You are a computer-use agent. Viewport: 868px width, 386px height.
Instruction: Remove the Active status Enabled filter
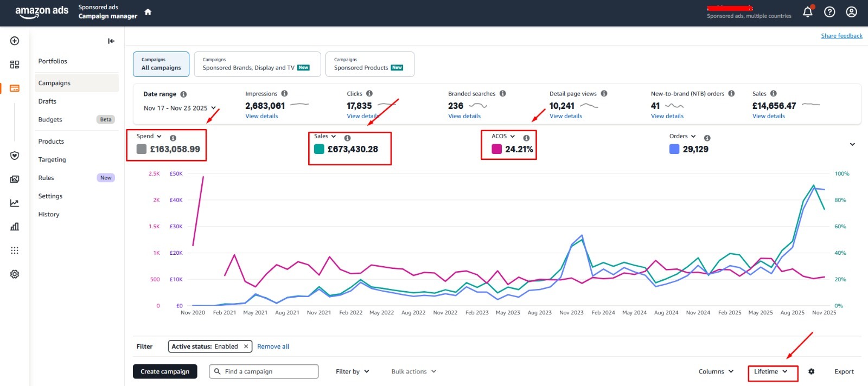(x=246, y=346)
